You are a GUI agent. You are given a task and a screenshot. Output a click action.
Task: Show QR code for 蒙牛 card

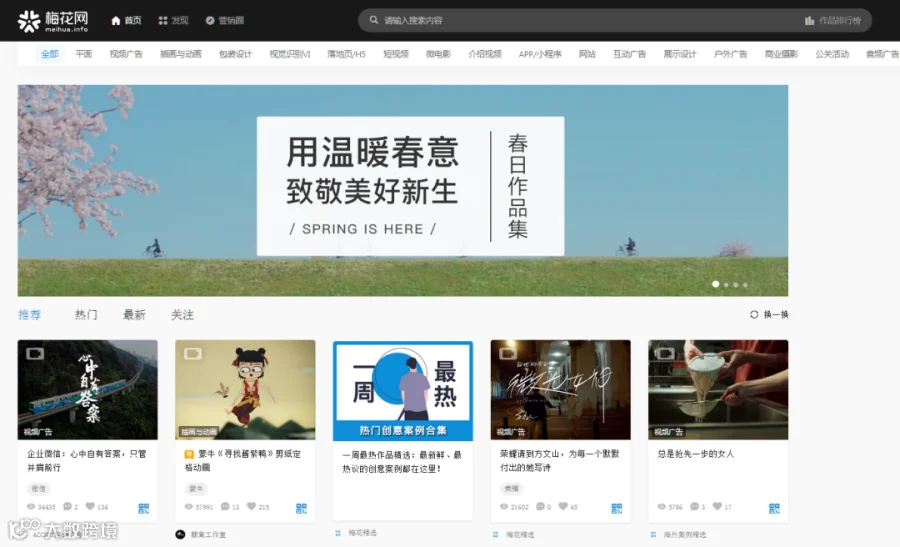click(301, 509)
